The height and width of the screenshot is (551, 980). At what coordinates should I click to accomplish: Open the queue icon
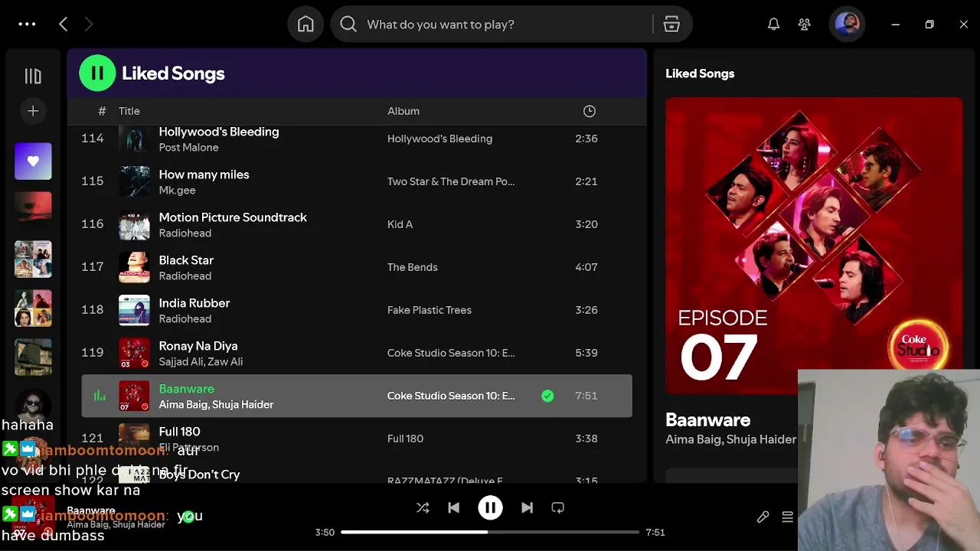coord(787,517)
